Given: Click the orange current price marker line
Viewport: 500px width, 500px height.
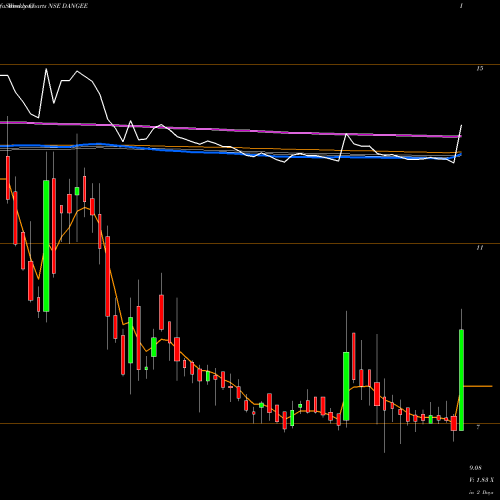Looking at the screenshot, I should (x=478, y=386).
